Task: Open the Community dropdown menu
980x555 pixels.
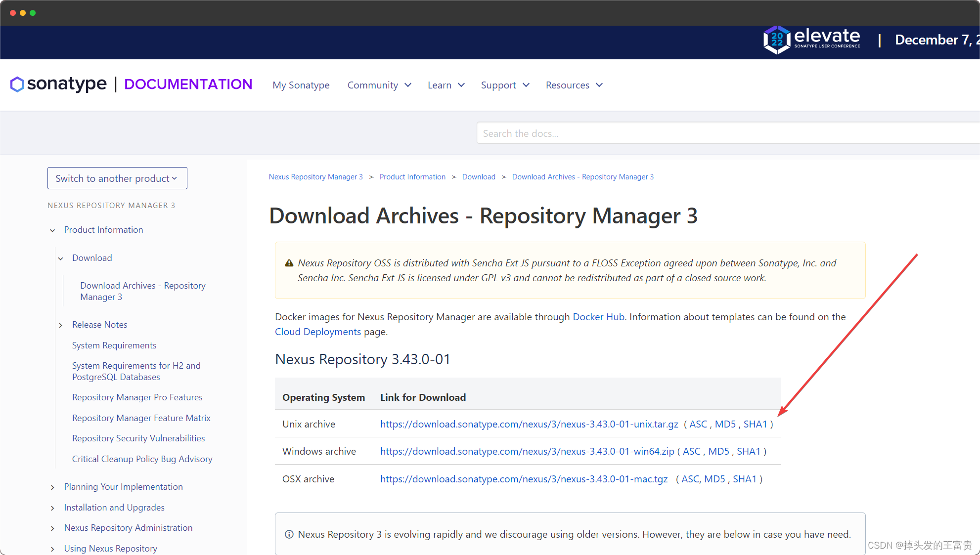Action: click(x=379, y=85)
